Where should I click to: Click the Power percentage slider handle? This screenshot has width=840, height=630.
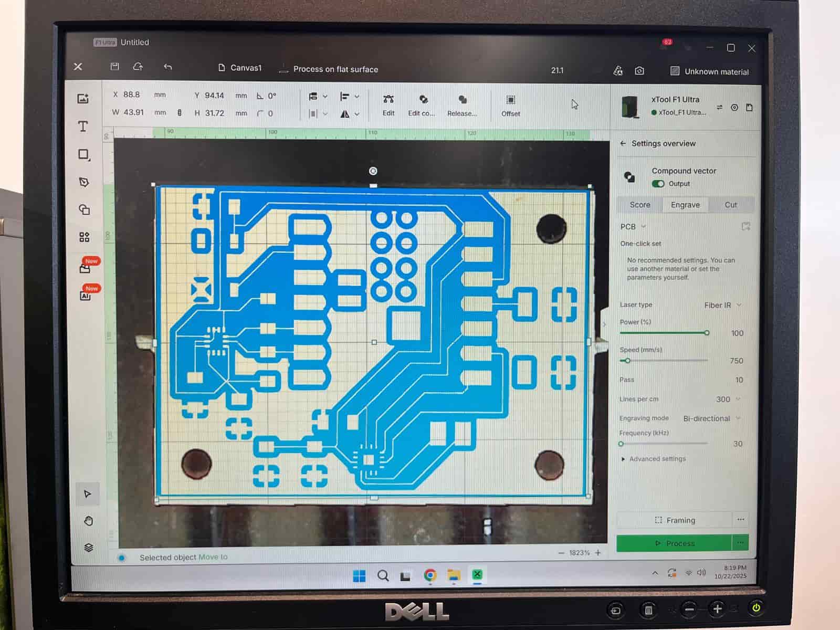[x=707, y=333]
